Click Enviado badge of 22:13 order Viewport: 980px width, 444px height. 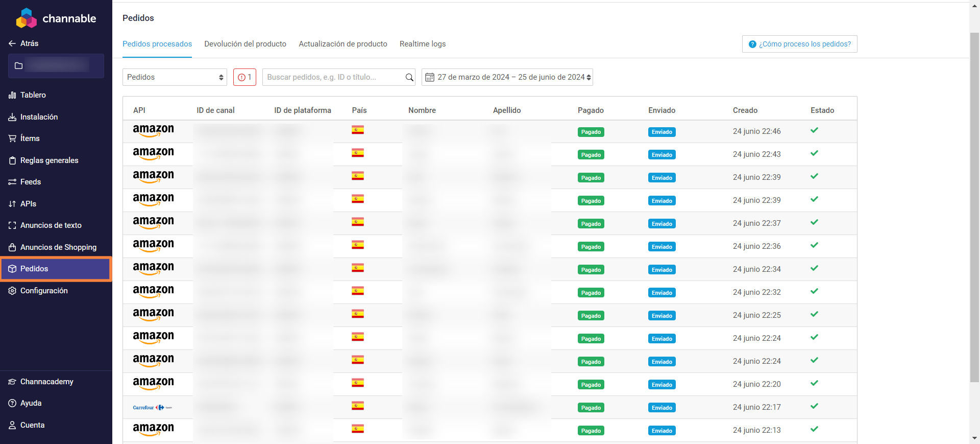click(x=662, y=431)
